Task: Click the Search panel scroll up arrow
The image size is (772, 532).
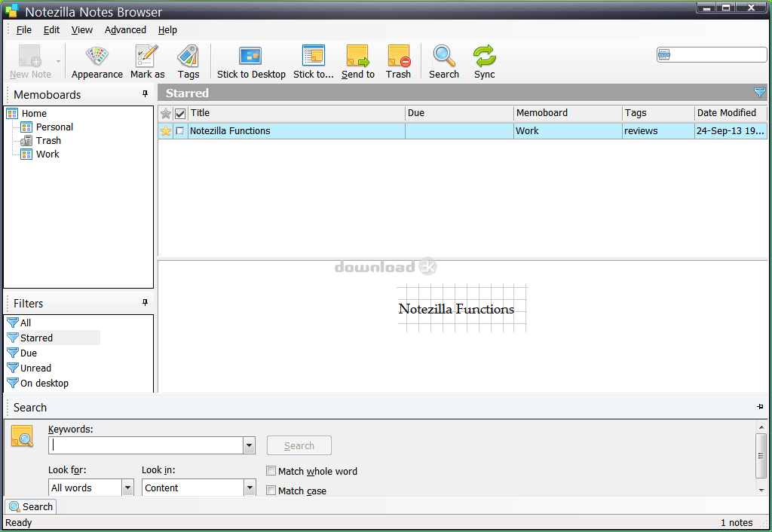Action: tap(761, 427)
